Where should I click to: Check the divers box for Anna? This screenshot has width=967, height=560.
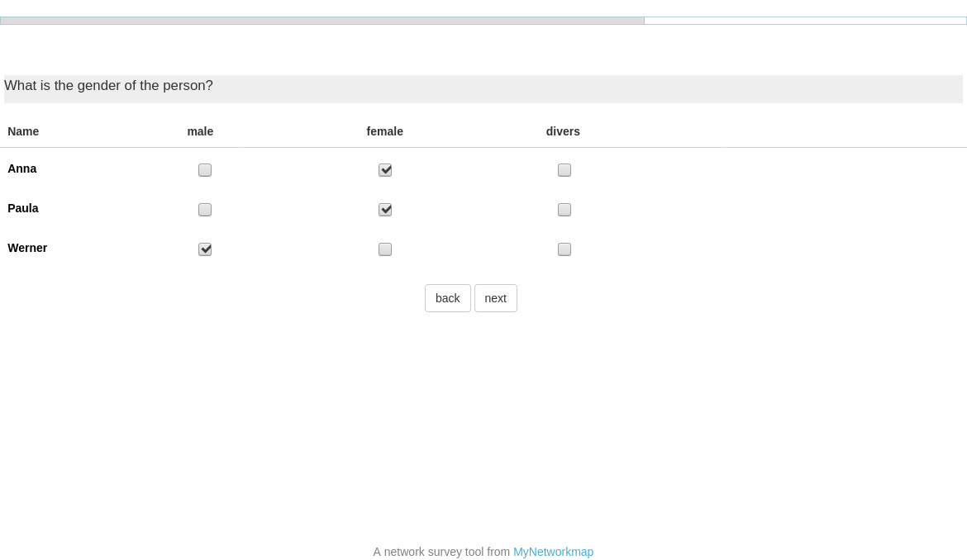click(x=564, y=170)
